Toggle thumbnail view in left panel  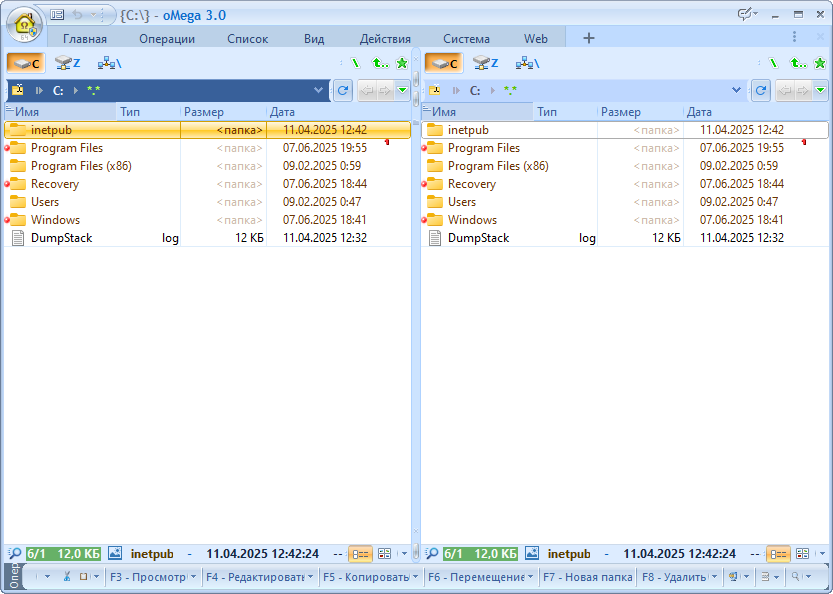pos(384,554)
